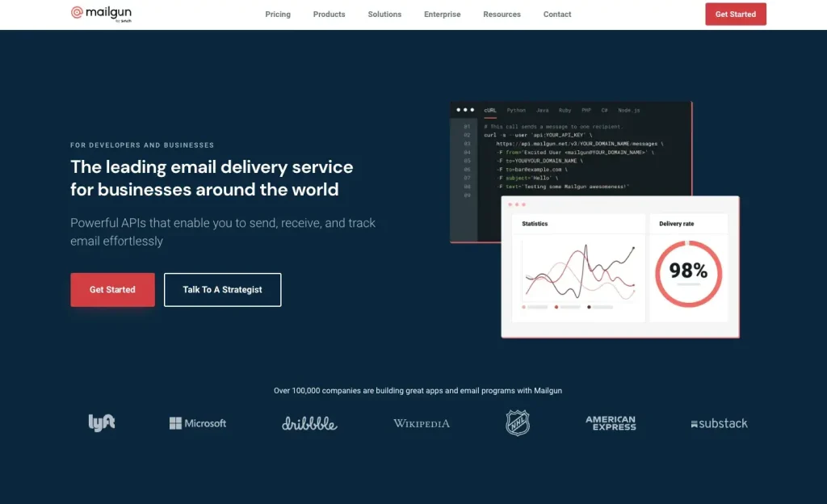827x504 pixels.
Task: Click the NHL shield logo
Action: (518, 422)
